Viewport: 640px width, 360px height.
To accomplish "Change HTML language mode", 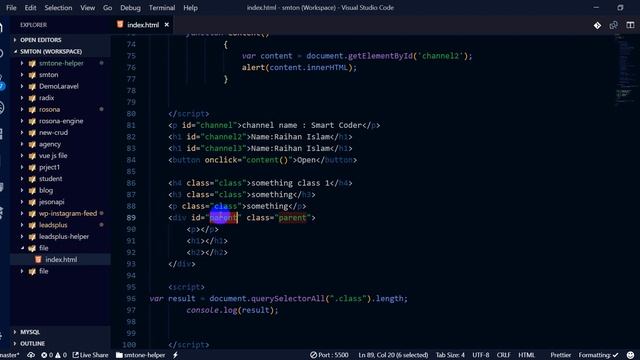I will (x=527, y=355).
